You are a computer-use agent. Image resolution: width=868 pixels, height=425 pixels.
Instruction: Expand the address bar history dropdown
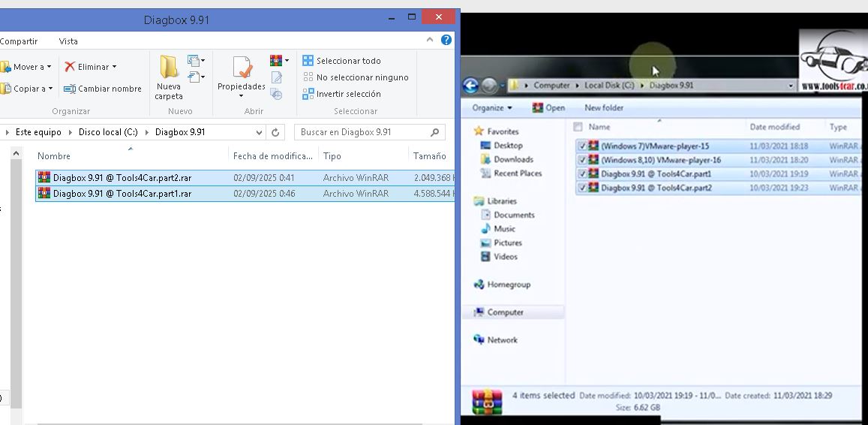[259, 132]
